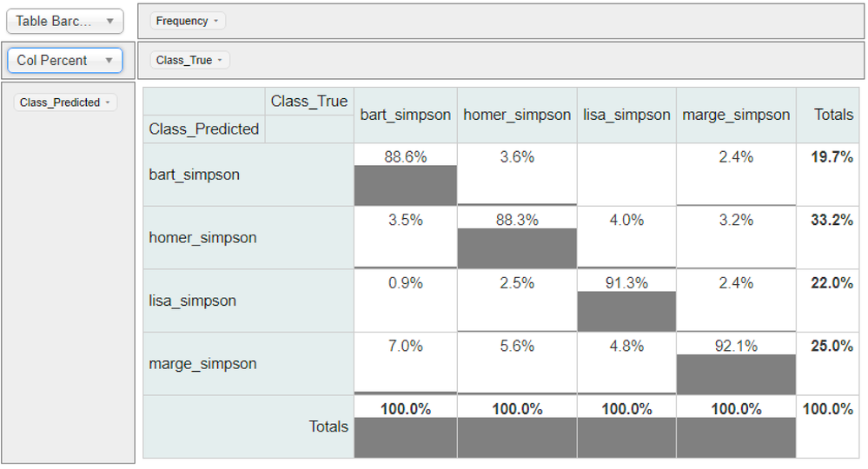Open the Table Barchart renderer dropdown
Image resolution: width=868 pixels, height=469 pixels.
(65, 21)
